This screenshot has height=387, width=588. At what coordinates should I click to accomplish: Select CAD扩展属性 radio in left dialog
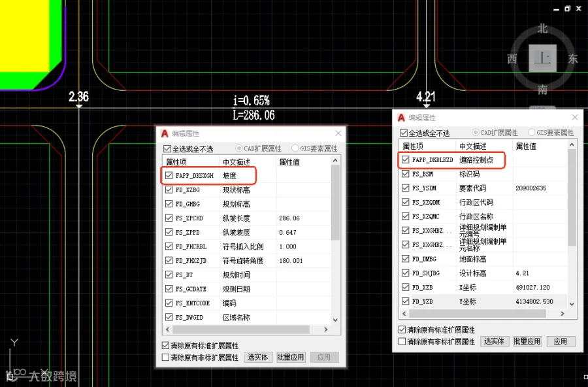(238, 148)
